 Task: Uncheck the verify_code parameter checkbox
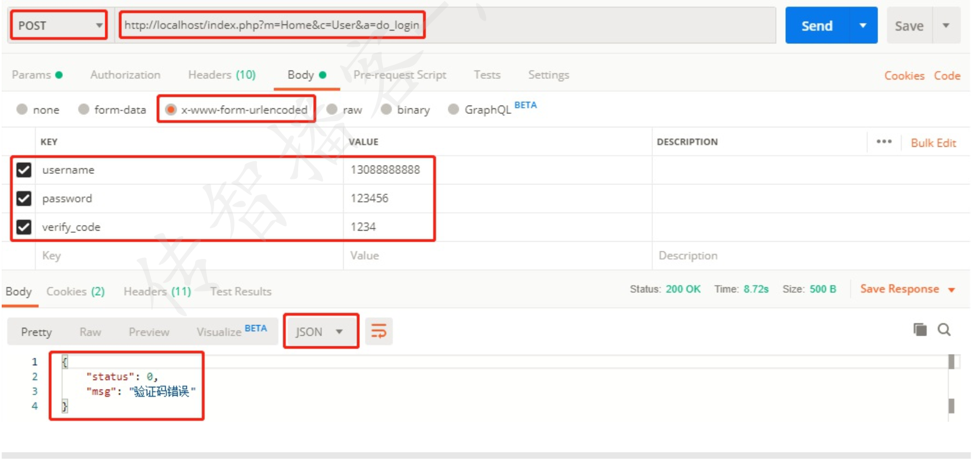pos(24,227)
